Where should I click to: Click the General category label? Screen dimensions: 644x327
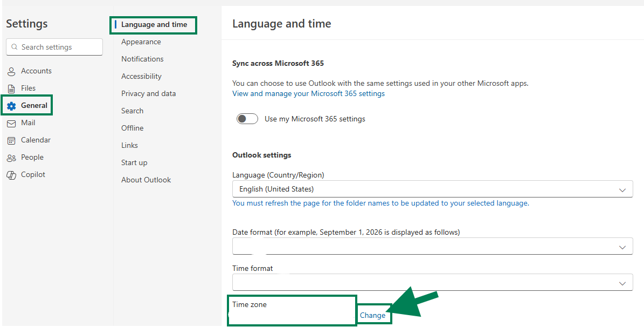point(34,106)
